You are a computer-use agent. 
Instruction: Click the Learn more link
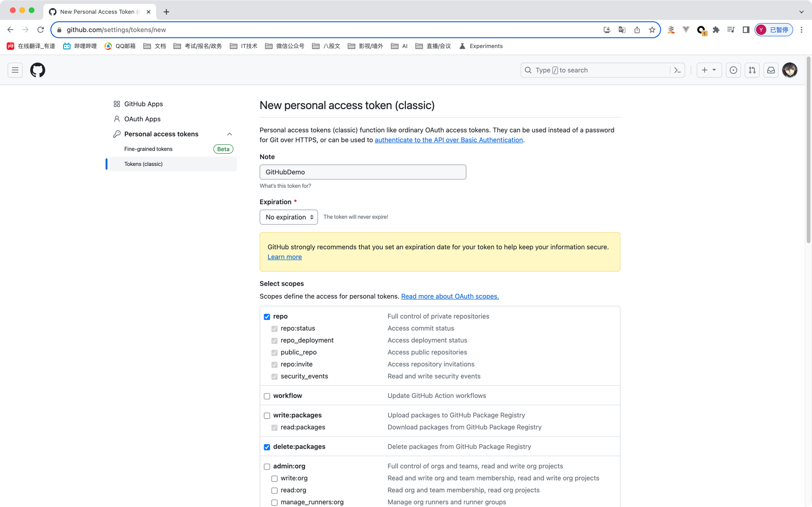click(284, 257)
